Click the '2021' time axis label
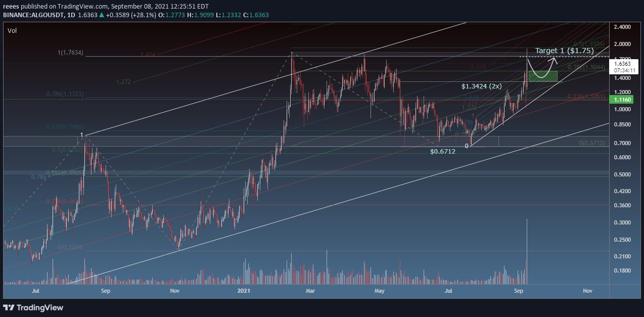Image resolution: width=644 pixels, height=317 pixels. pos(244,291)
